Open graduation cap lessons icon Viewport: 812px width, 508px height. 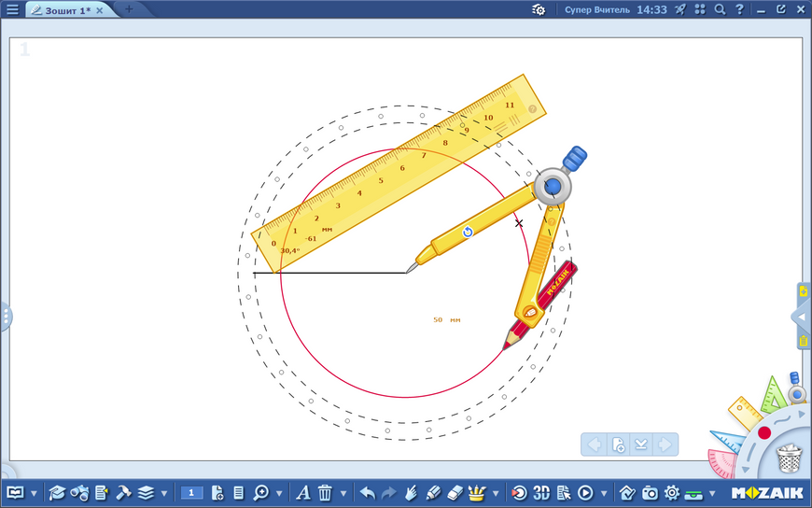pyautogui.click(x=56, y=492)
